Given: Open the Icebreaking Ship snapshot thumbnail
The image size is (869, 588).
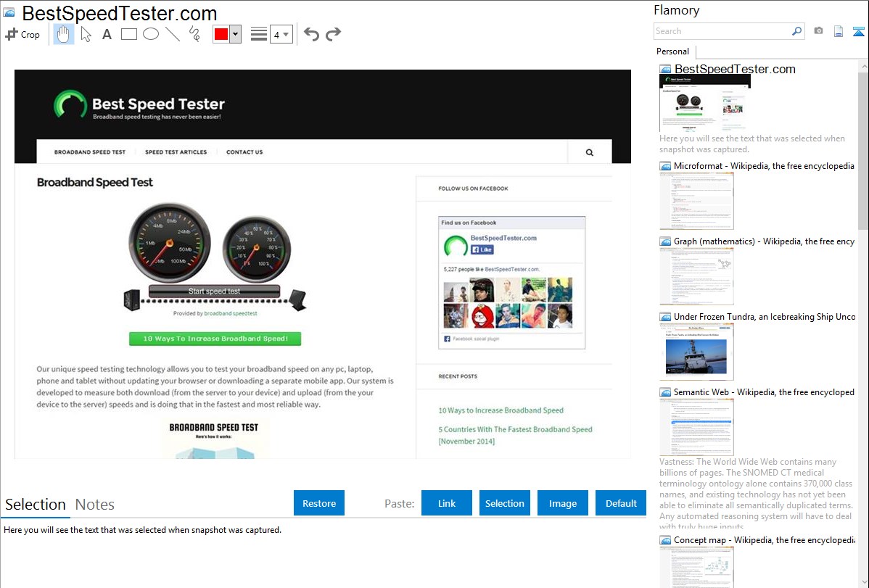Looking at the screenshot, I should [x=696, y=352].
